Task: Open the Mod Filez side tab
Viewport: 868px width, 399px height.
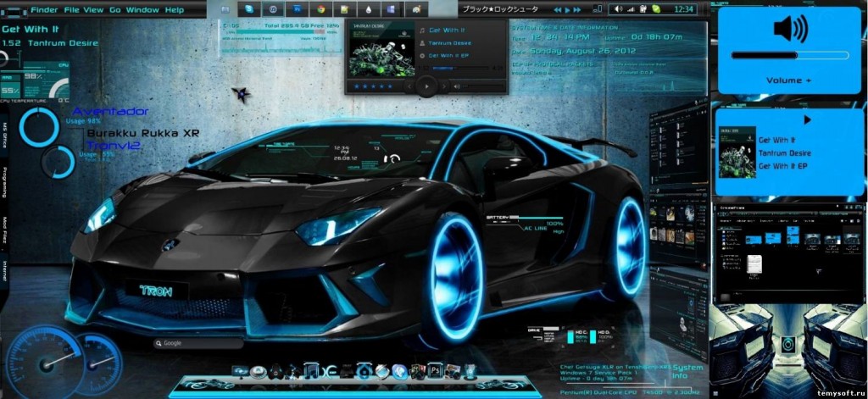Action: point(4,229)
